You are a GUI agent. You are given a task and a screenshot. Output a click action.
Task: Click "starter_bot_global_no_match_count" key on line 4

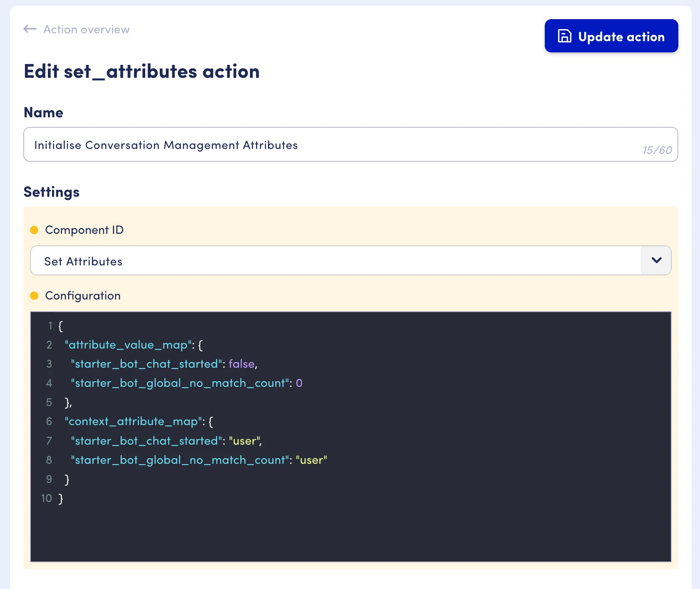click(180, 383)
